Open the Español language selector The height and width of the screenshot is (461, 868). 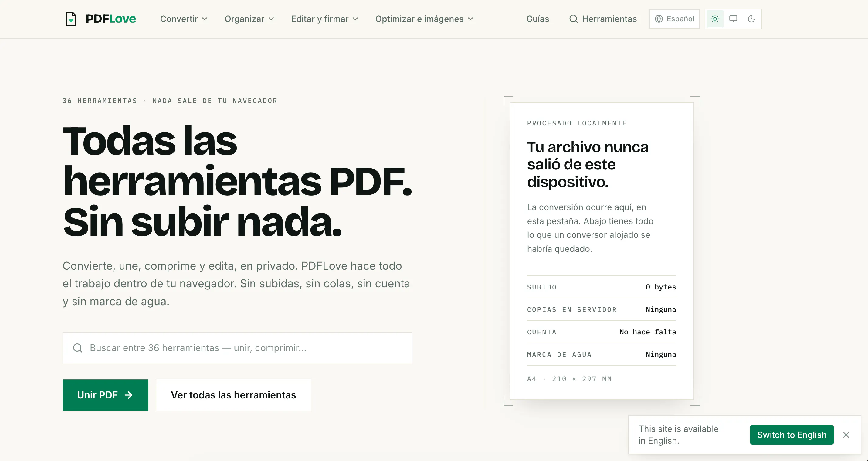coord(674,19)
